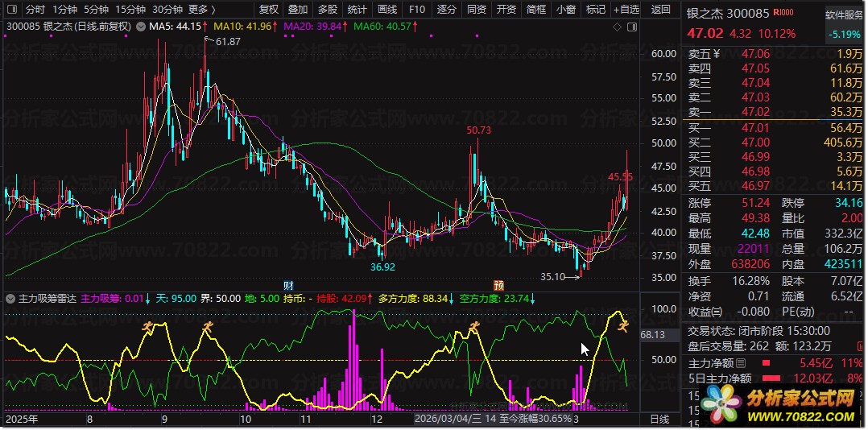Toggle the 小窗 mini window

[x=566, y=10]
